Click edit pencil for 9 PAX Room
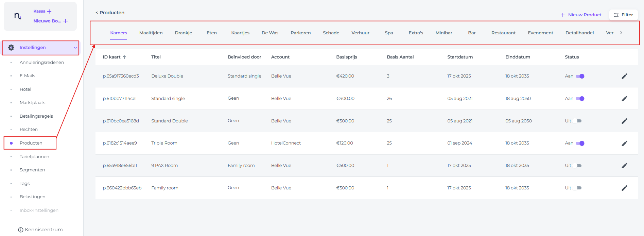Image resolution: width=644 pixels, height=236 pixels. point(624,166)
